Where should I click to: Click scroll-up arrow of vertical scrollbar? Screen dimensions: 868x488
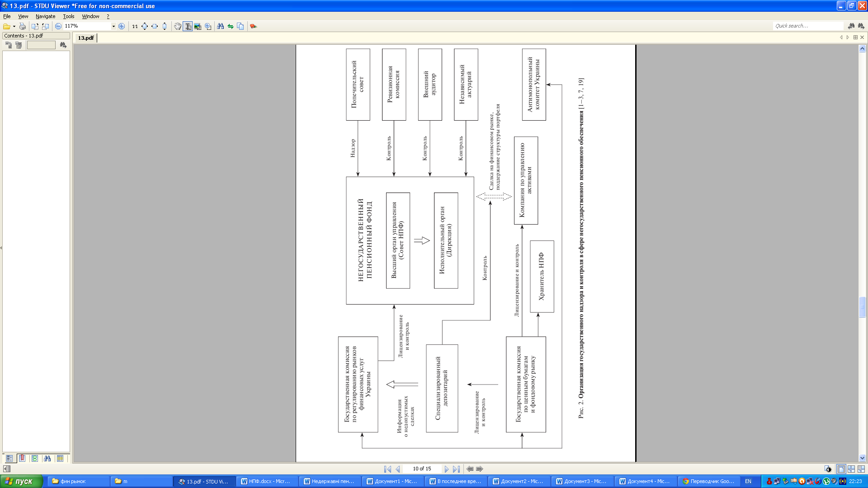point(862,48)
